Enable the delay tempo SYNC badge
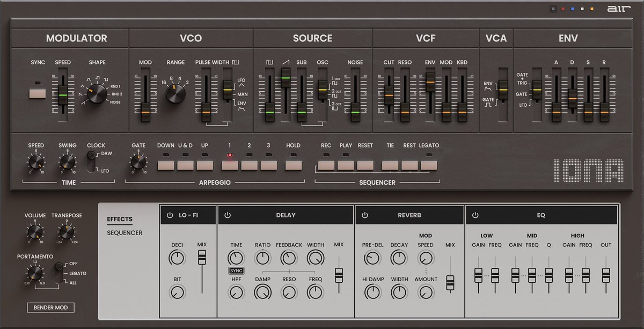Image resolution: width=644 pixels, height=329 pixels. click(x=235, y=270)
